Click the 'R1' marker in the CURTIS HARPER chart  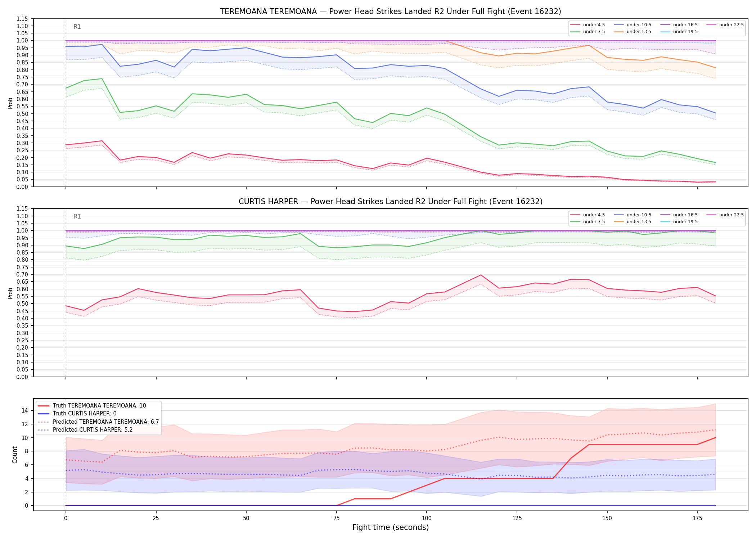(77, 216)
